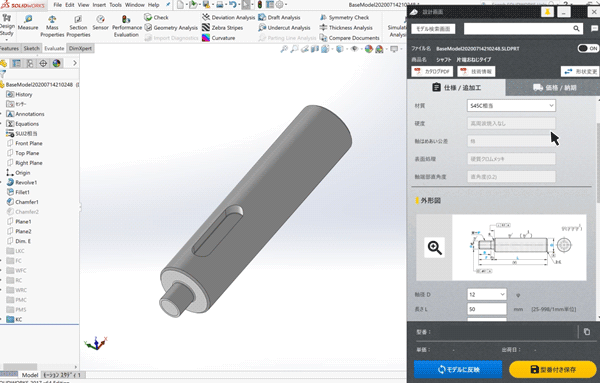Expand the Design Study dropdown arrow
Image resolution: width=600 pixels, height=383 pixels.
pyautogui.click(x=7, y=40)
